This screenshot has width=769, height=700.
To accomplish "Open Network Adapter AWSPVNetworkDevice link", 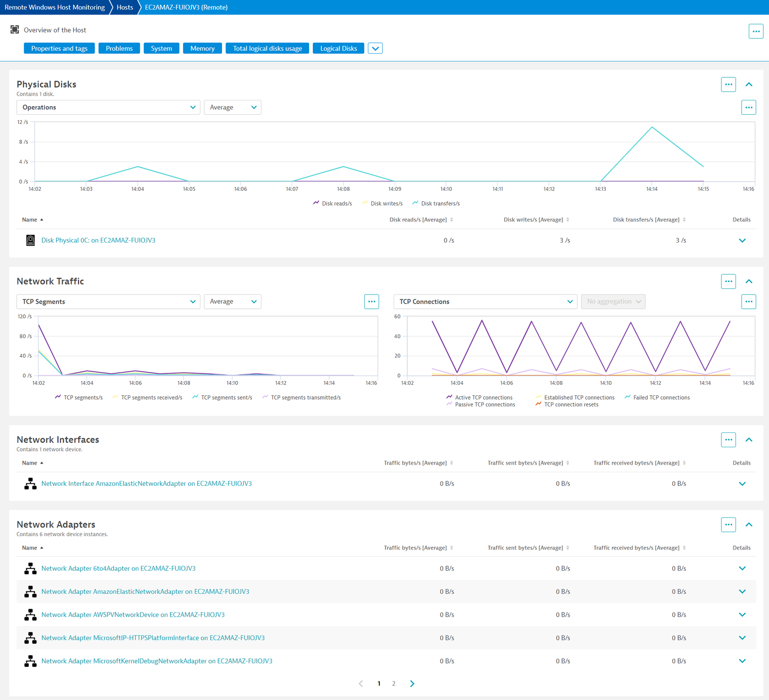I will click(x=133, y=615).
